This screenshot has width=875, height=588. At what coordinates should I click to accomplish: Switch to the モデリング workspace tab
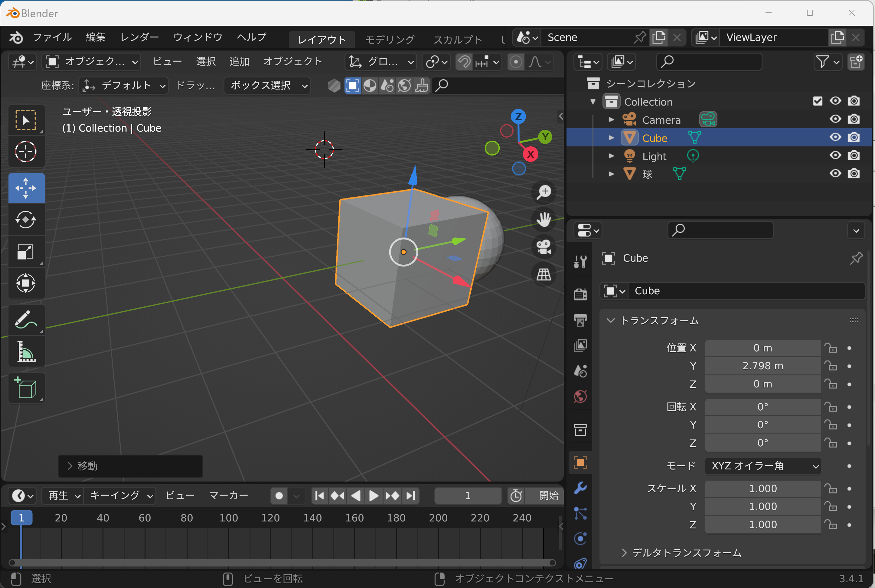[390, 39]
